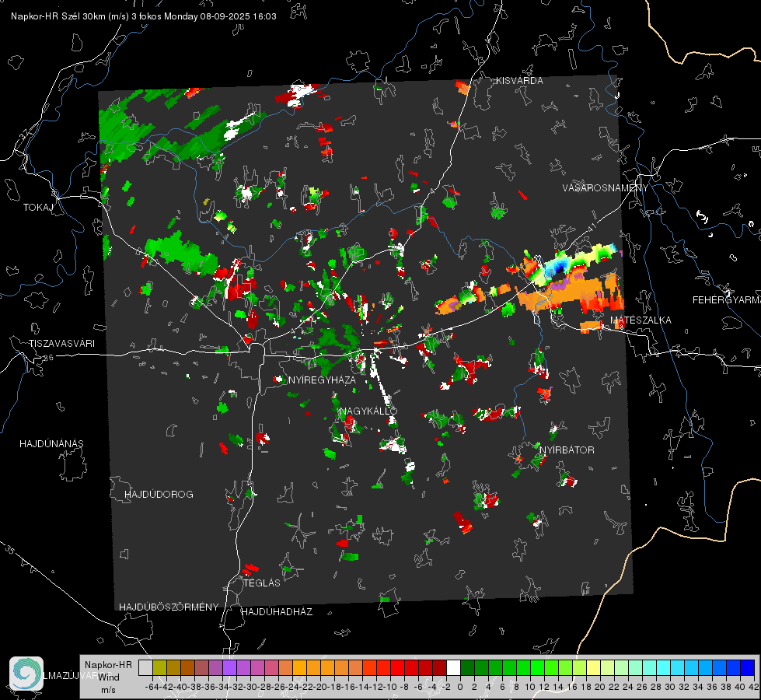Viewport: 761px width, 700px height.
Task: Pick the blue swatch between 40 and 42
Action: [x=748, y=667]
